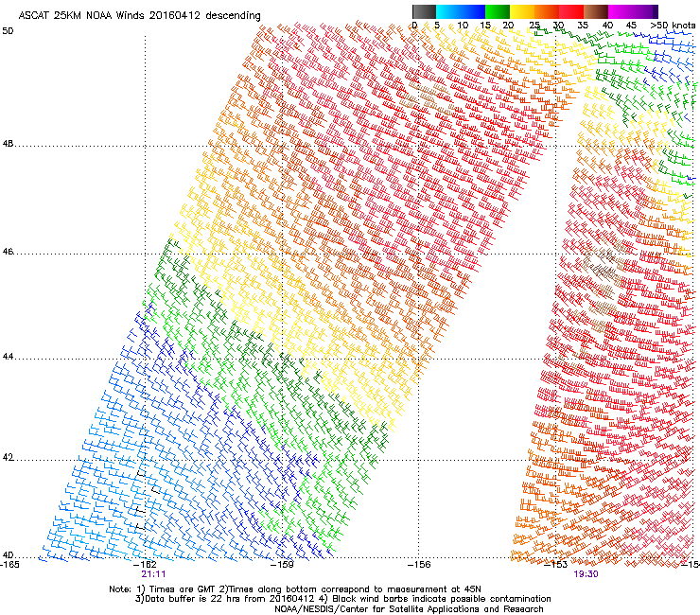Click the latitude label '48'
The height and width of the screenshot is (615, 700).
pos(8,144)
